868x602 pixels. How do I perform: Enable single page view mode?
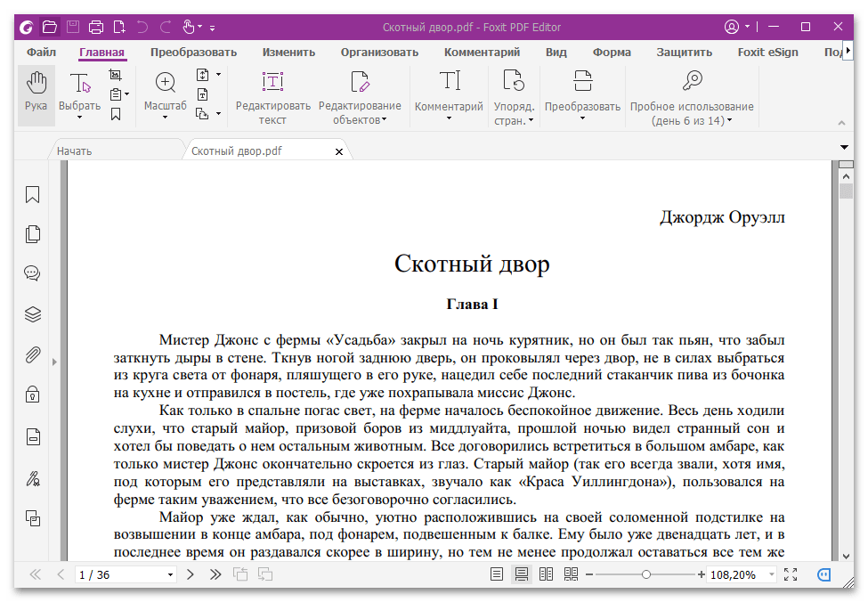pos(497,574)
